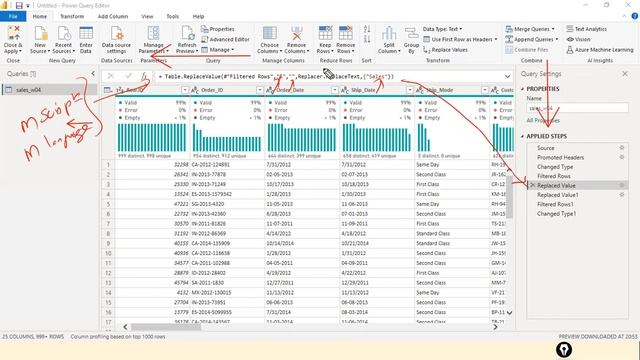This screenshot has height=360, width=640.
Task: Sort ascending with the A-Z icon
Action: 367,29
